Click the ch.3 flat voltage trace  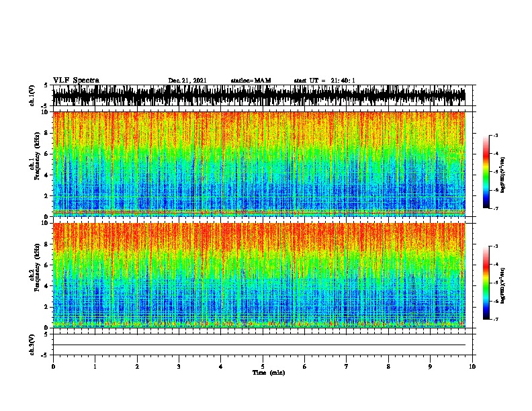pyautogui.click(x=259, y=345)
